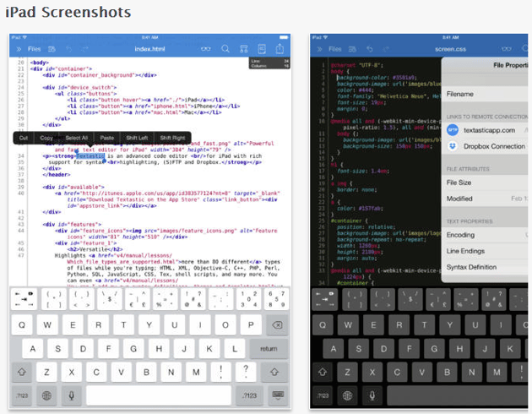Viewport: 532px width, 414px height.
Task: Tap the globe key on dark keyboard
Action: tap(347, 395)
